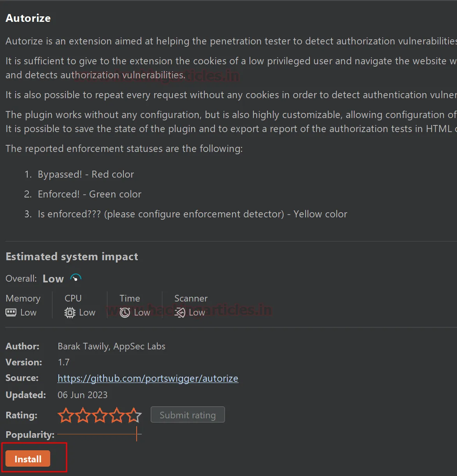Screen dimensions: 457x476
Task: Click the Autorize extension title
Action: pos(28,18)
